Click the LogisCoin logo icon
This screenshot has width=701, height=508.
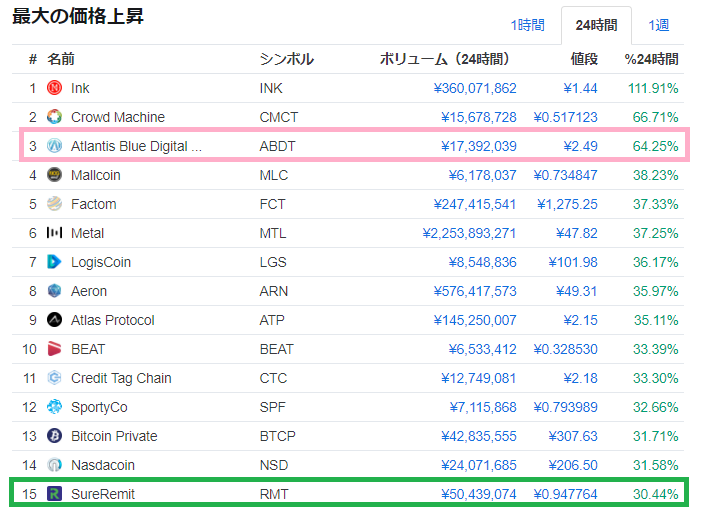[x=55, y=262]
